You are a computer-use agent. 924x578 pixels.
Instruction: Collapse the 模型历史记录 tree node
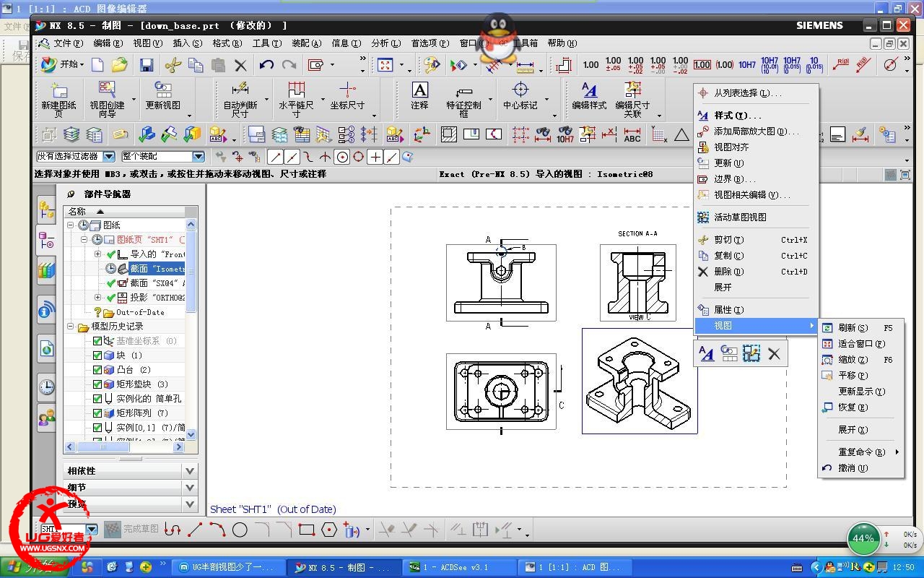pos(71,327)
